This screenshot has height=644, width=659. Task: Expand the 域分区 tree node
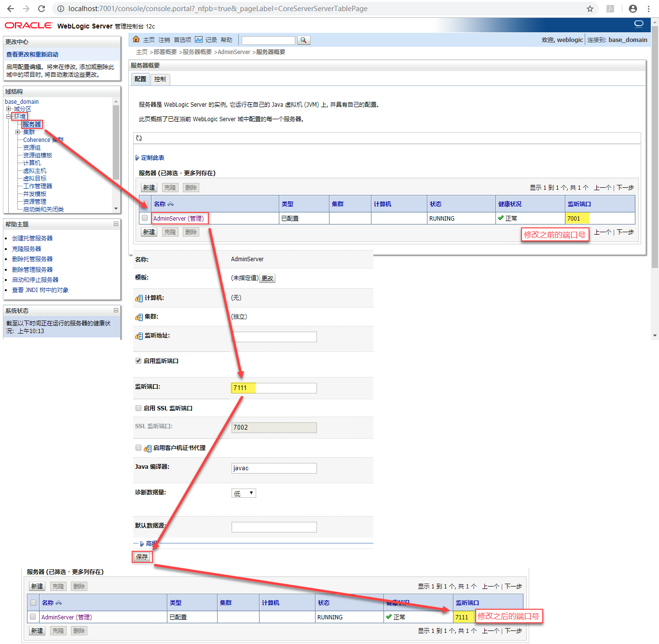pyautogui.click(x=8, y=109)
